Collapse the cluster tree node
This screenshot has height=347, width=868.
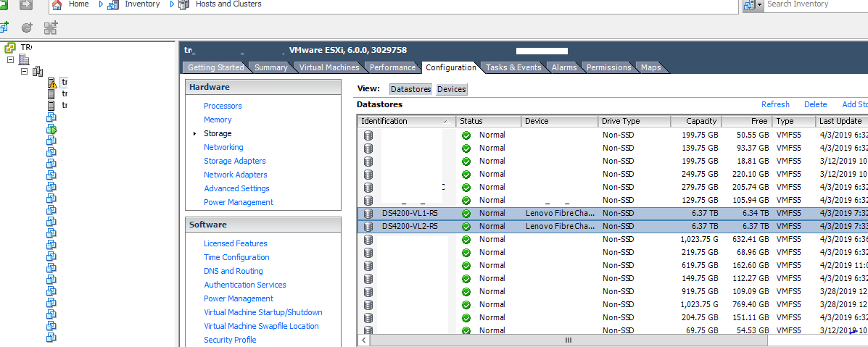click(x=24, y=71)
